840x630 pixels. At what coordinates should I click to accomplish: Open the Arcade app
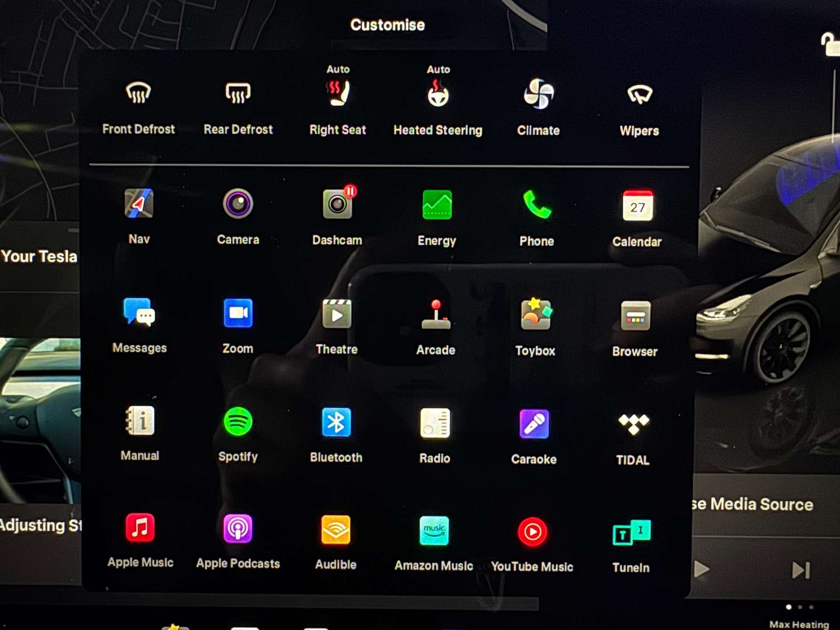(436, 315)
